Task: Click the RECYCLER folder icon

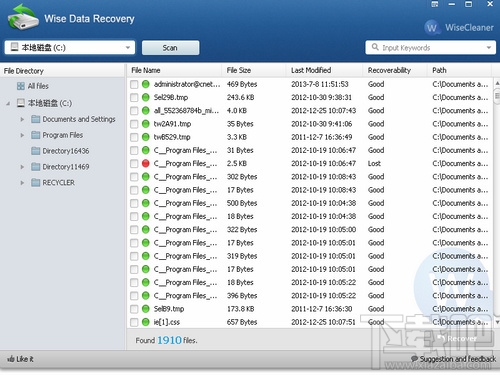Action: 35,182
